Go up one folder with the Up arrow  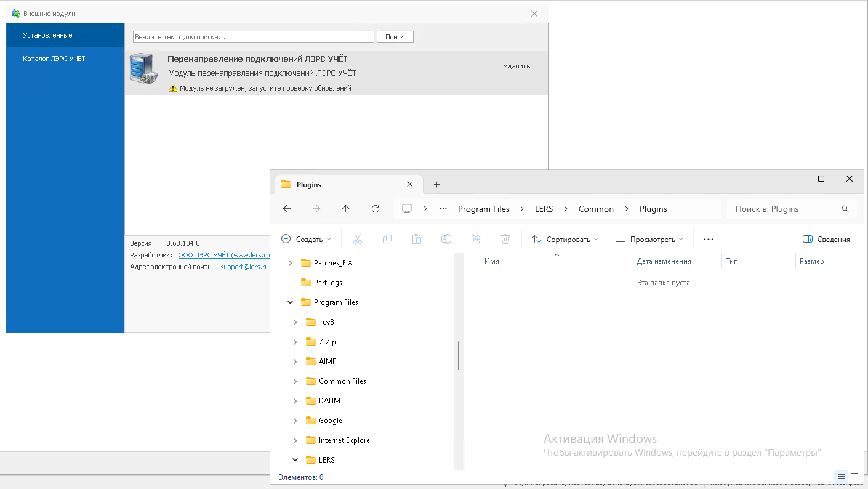pos(346,209)
